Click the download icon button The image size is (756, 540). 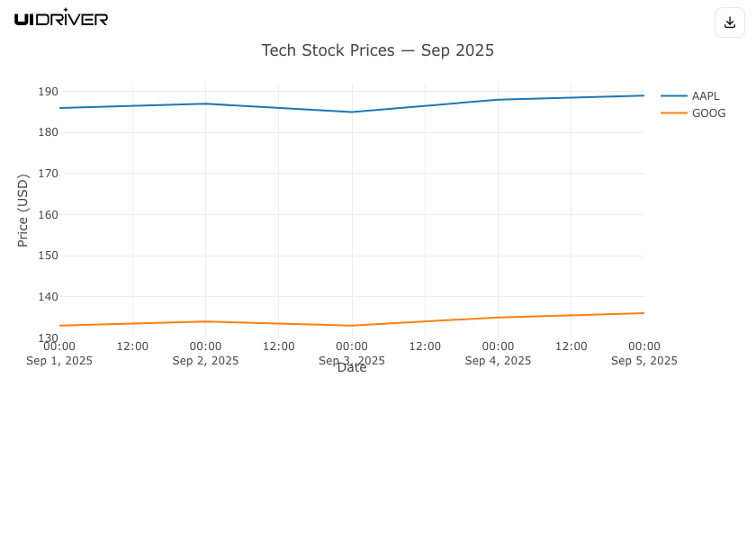[x=730, y=22]
